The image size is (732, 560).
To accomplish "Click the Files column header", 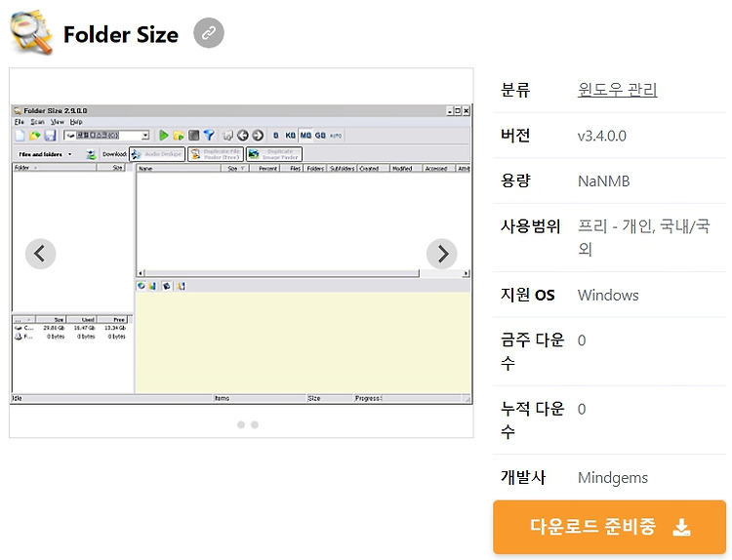I will coord(292,169).
